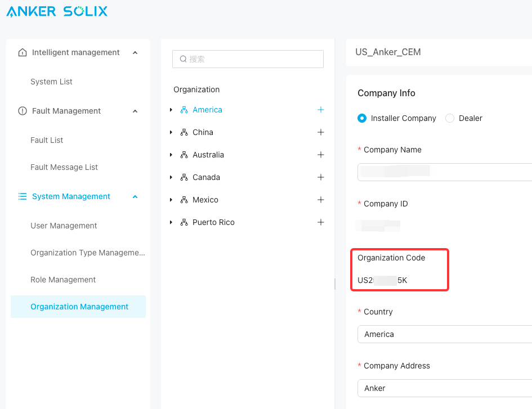
Task: Add a sub-organization under China
Action: (x=321, y=132)
